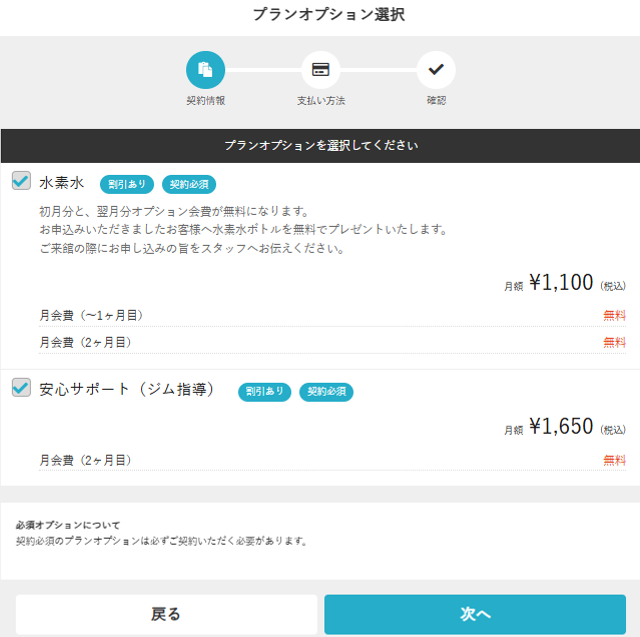Click the ¥1,650 monthly price

[561, 427]
